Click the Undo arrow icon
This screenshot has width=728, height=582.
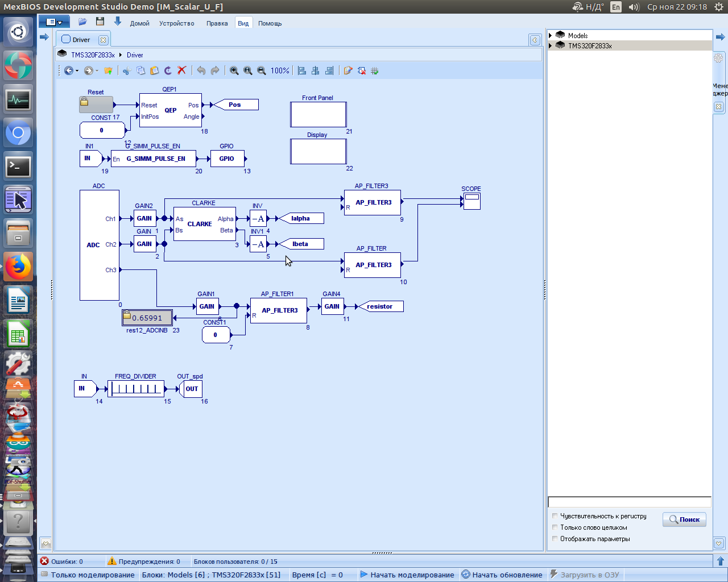tap(201, 70)
